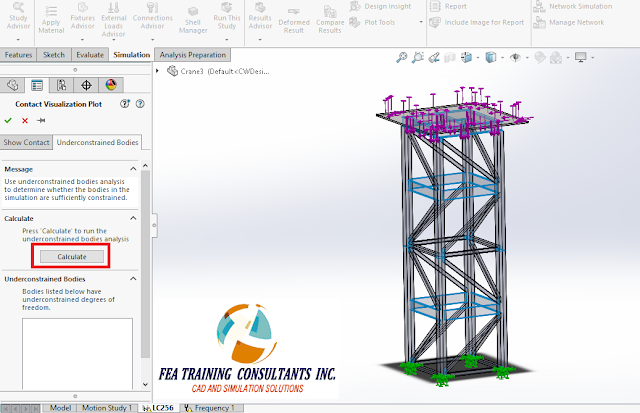Expand the Connections Advisor dropdown arrow

click(152, 40)
